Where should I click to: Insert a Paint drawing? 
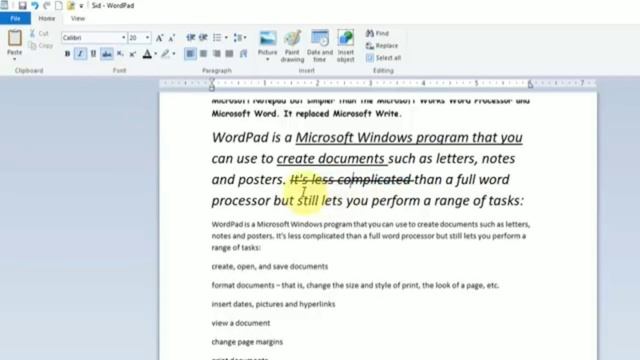(x=292, y=46)
